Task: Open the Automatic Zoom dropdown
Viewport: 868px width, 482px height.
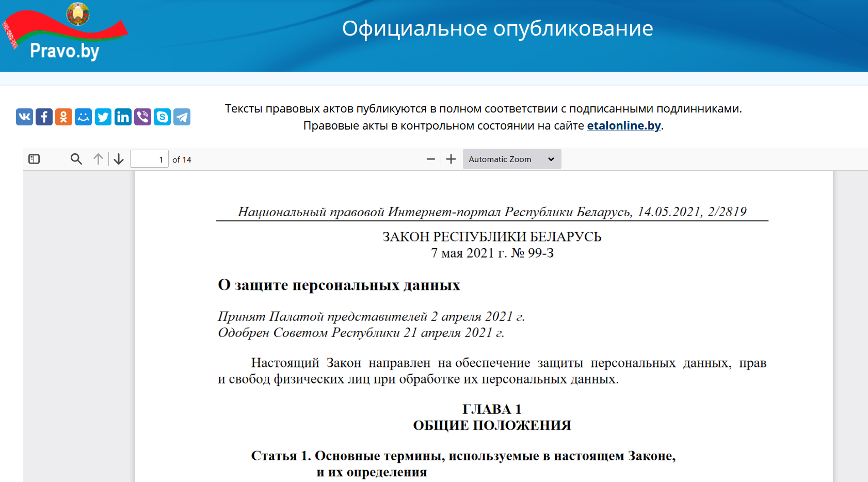Action: coord(511,159)
